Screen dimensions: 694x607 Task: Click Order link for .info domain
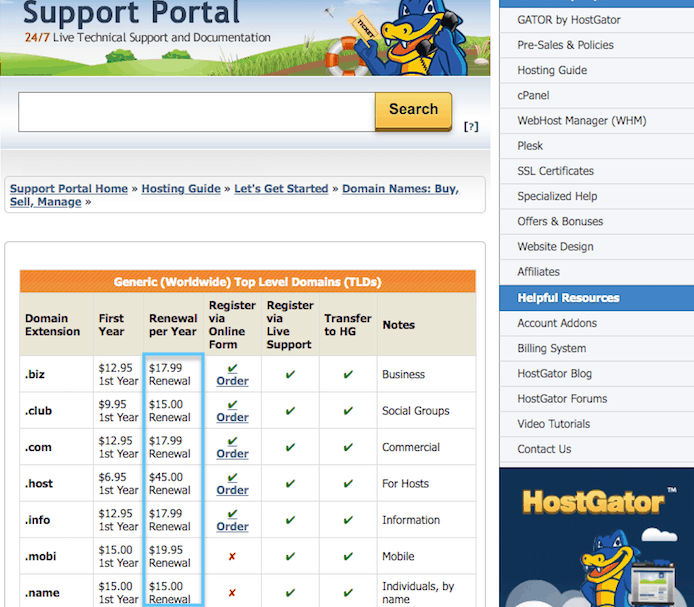(232, 526)
